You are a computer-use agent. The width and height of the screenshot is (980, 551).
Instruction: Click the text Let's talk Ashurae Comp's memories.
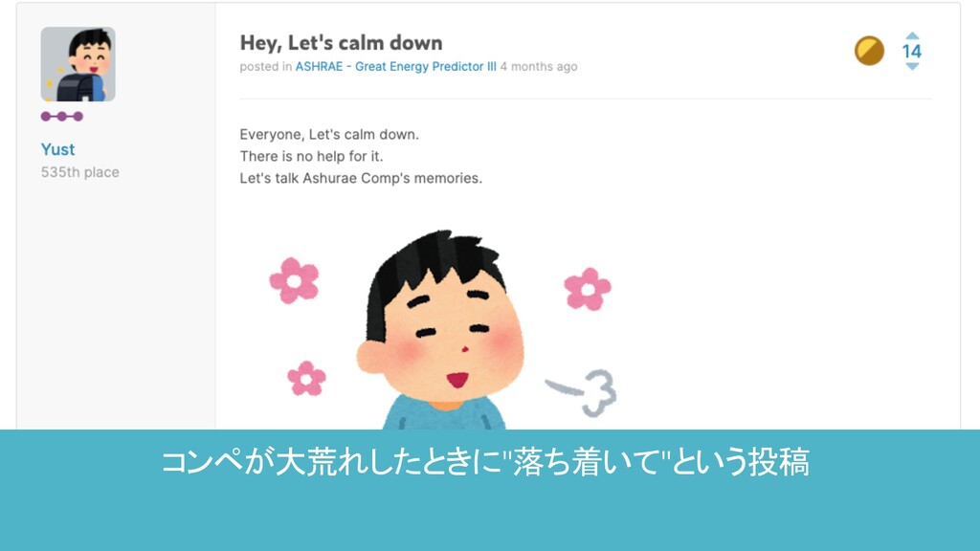tap(361, 178)
